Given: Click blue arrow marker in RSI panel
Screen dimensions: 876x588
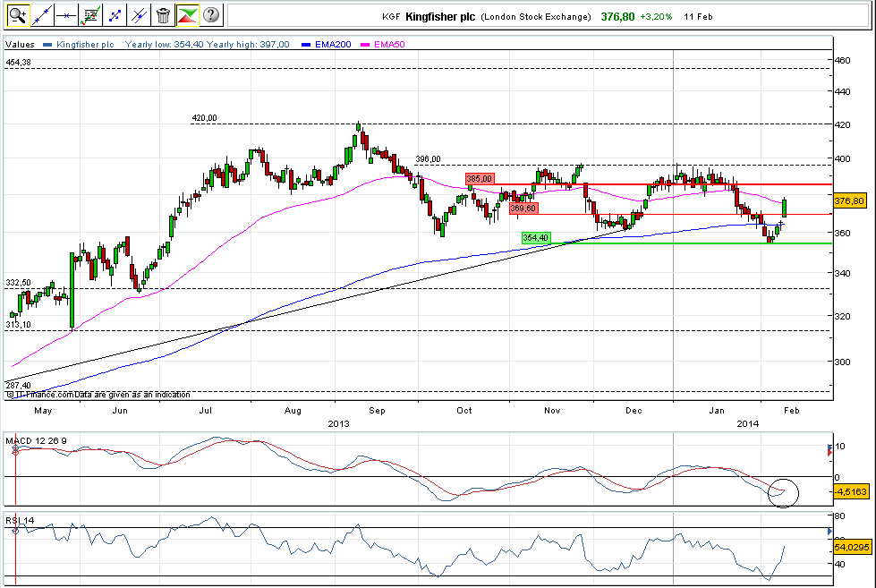Looking at the screenshot, I should pyautogui.click(x=829, y=532).
